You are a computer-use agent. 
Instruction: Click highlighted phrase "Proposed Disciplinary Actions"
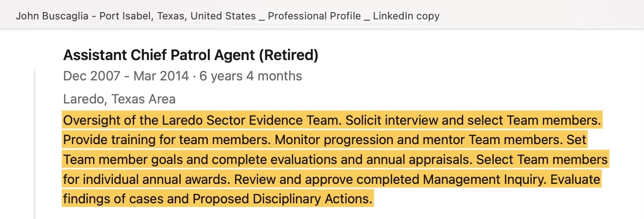(x=281, y=199)
